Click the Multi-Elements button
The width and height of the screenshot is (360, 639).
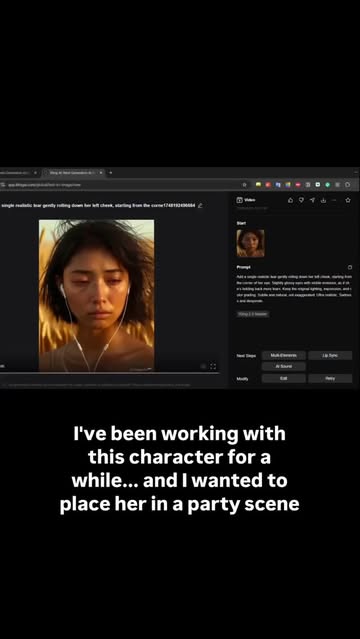coord(284,355)
